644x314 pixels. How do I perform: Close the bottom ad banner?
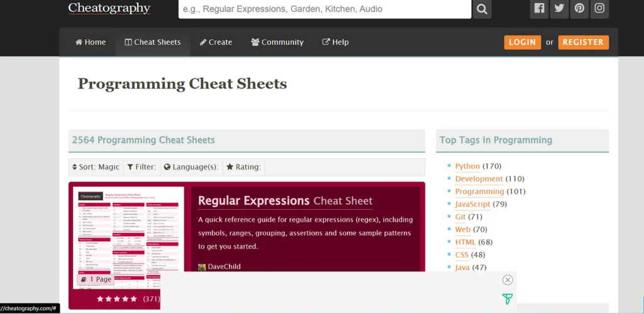pyautogui.click(x=508, y=280)
